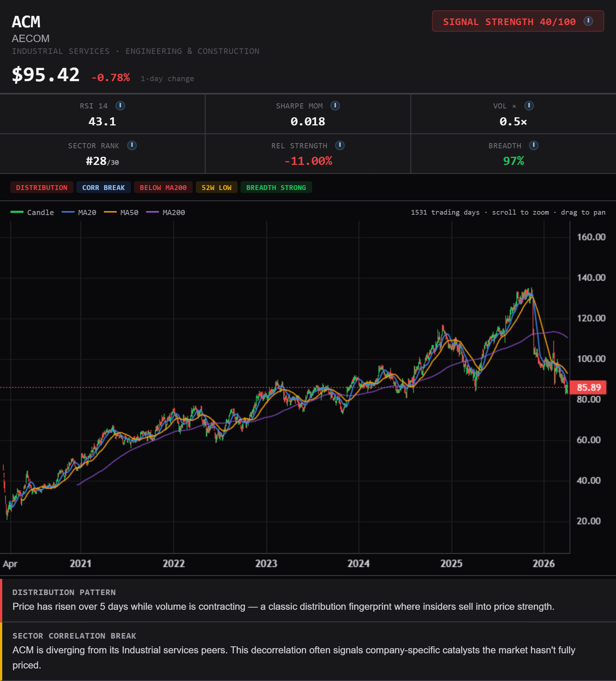Click the 2023 time axis label
616x681 pixels.
[266, 564]
